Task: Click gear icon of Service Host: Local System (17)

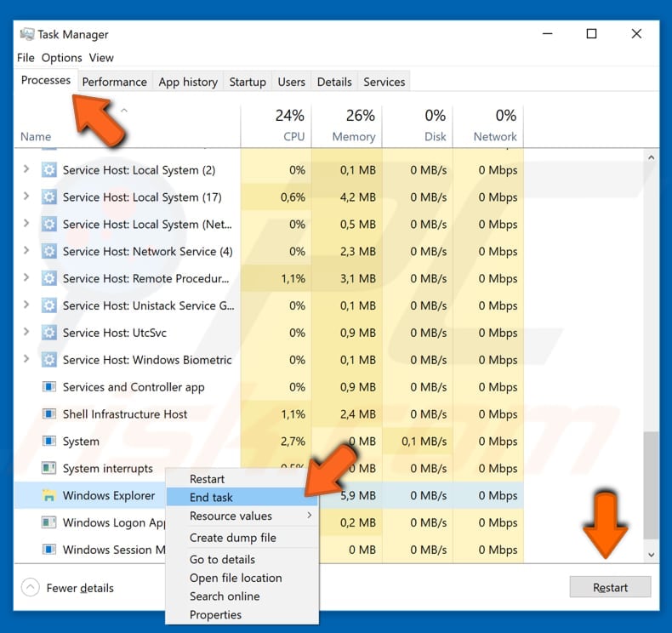Action: 48,197
